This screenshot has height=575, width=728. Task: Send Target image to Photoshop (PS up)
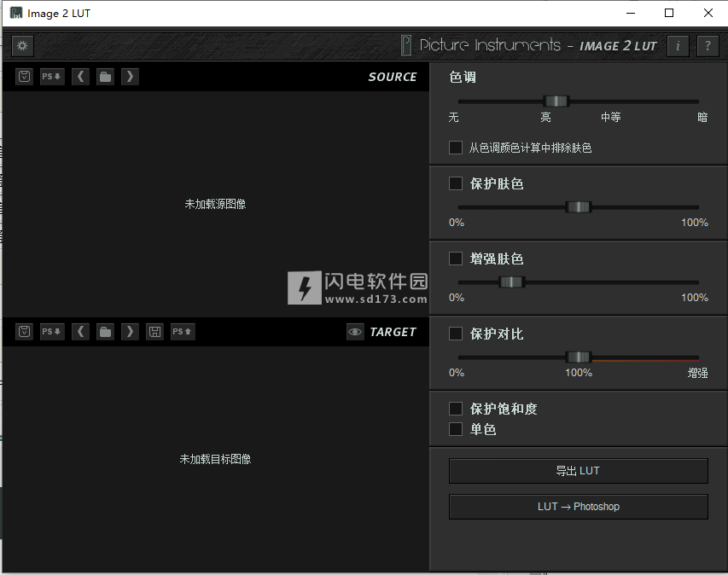point(183,331)
